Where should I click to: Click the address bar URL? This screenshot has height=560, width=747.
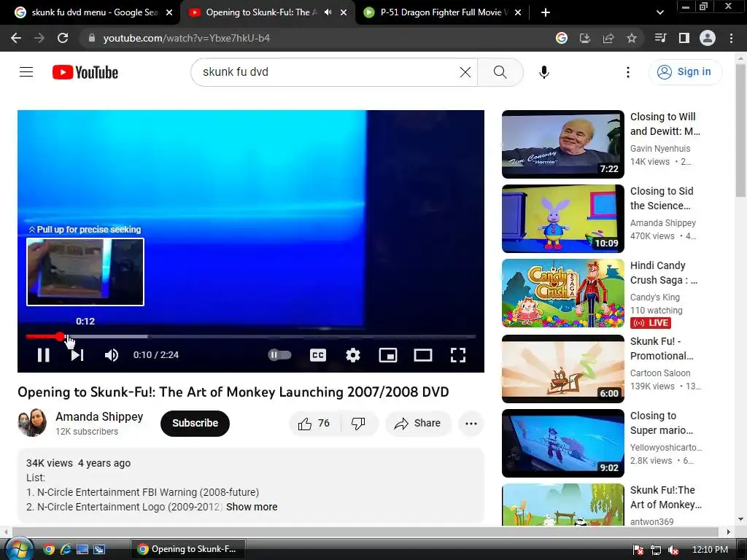[187, 38]
